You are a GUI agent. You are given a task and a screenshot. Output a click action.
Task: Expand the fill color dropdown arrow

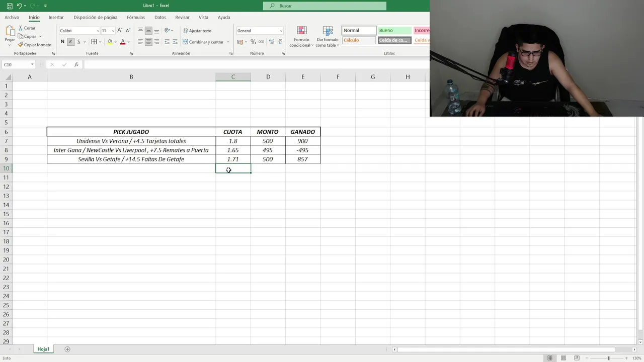click(115, 42)
